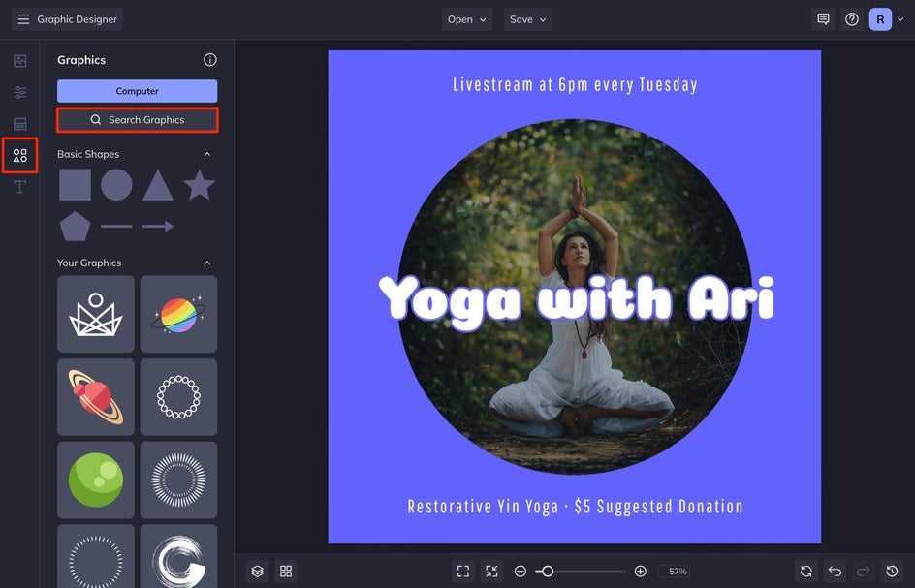The image size is (915, 588).
Task: Open the history clock icon
Action: click(892, 572)
